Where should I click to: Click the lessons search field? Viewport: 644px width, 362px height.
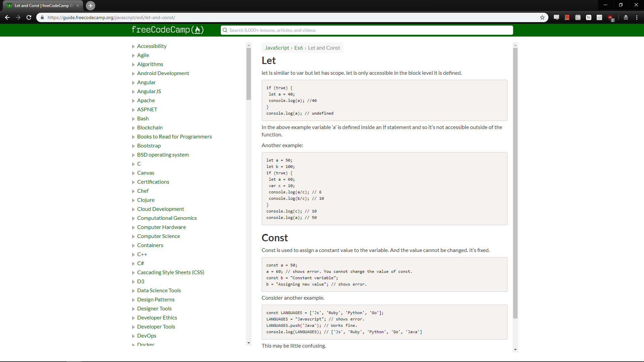pyautogui.click(x=366, y=30)
